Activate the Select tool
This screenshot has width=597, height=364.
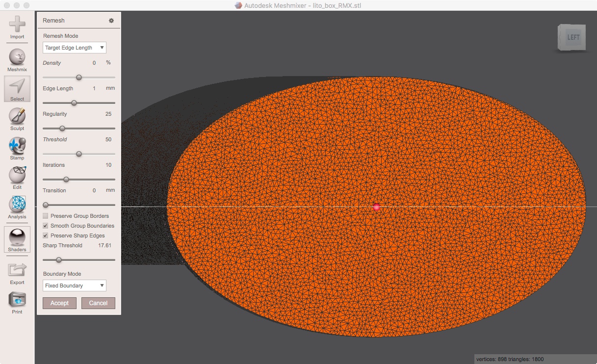point(17,87)
